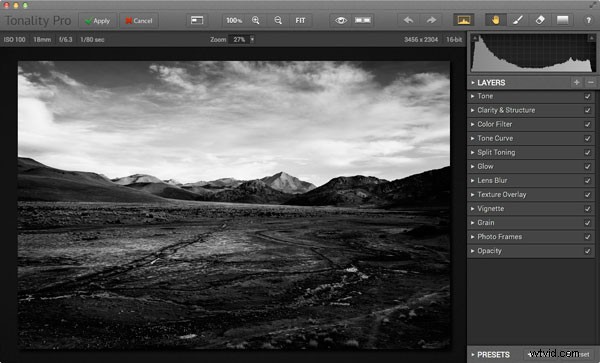
Task: Disable the Vignette checkbox
Action: pyautogui.click(x=587, y=209)
